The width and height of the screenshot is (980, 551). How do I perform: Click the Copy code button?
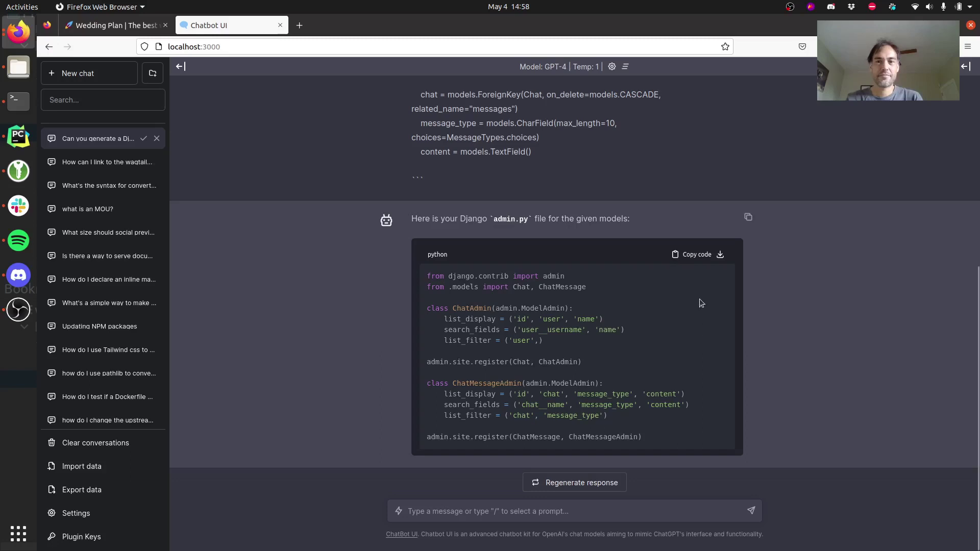(692, 255)
